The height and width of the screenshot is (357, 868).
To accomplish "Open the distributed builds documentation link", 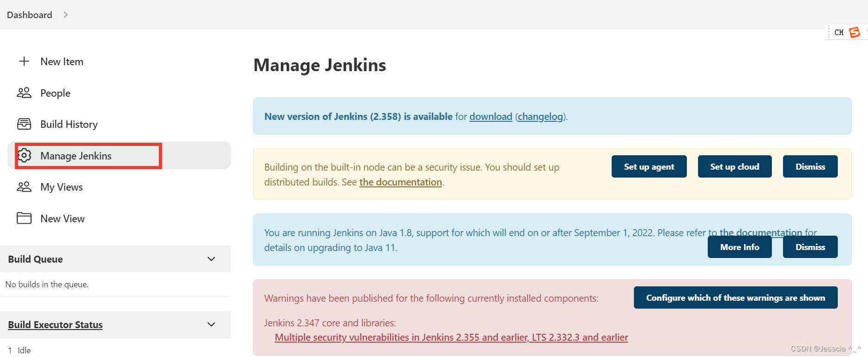I will 401,182.
